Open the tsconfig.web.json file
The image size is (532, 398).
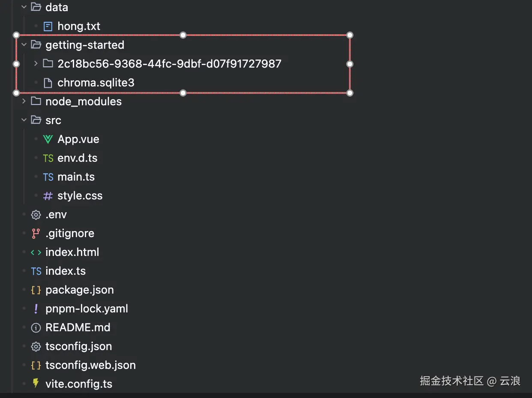(90, 365)
